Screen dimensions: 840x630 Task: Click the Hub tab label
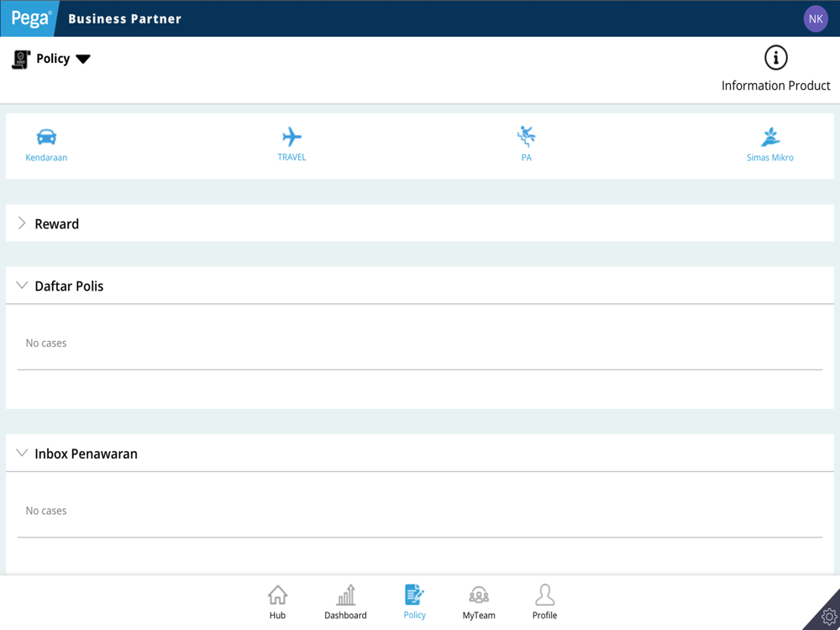pos(277,616)
